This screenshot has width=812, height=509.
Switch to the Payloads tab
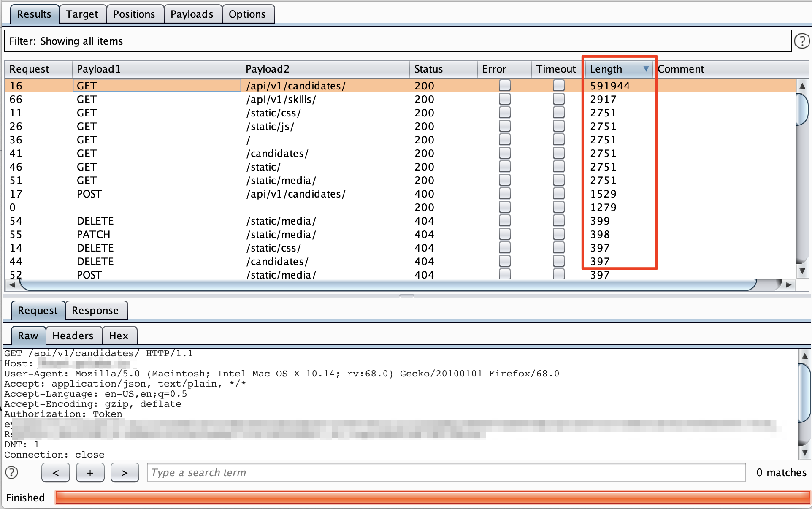[x=192, y=14]
